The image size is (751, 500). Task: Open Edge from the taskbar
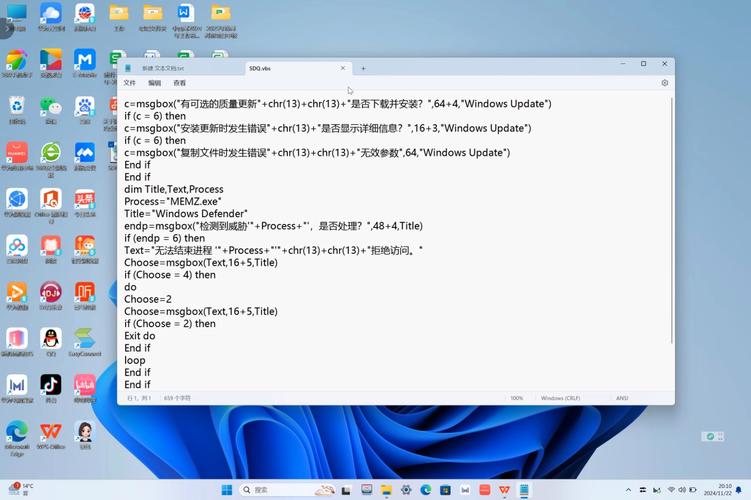click(426, 489)
